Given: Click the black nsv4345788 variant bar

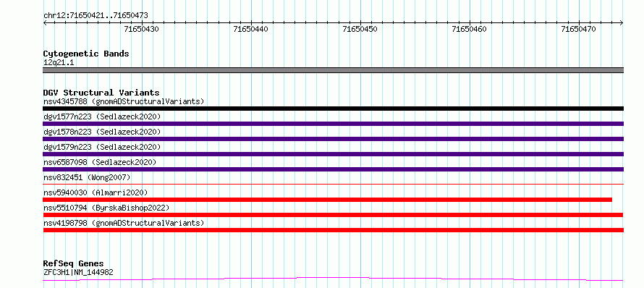Looking at the screenshot, I should [x=333, y=109].
